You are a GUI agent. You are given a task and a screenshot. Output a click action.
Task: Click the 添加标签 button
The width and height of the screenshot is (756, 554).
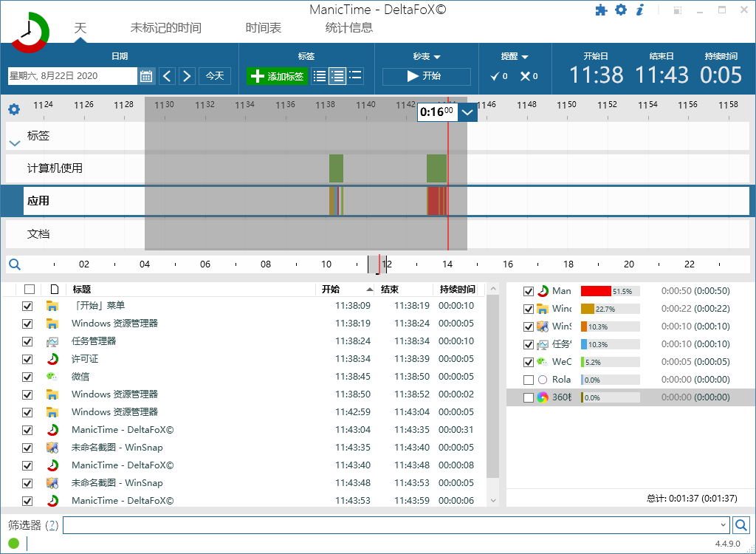277,76
